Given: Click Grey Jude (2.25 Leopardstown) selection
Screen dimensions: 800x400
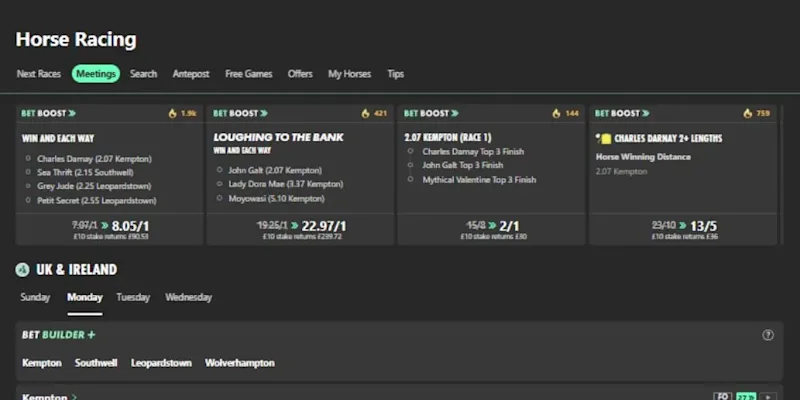Looking at the screenshot, I should point(94,186).
